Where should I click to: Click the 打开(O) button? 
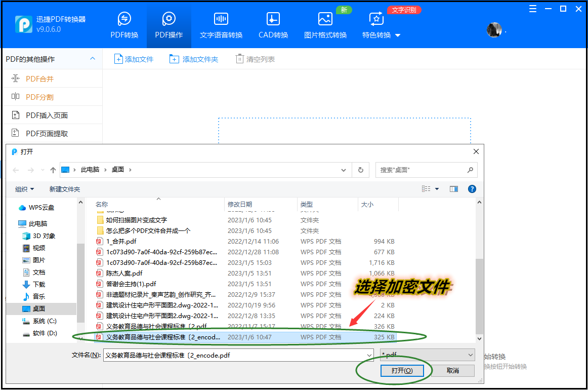pos(402,370)
